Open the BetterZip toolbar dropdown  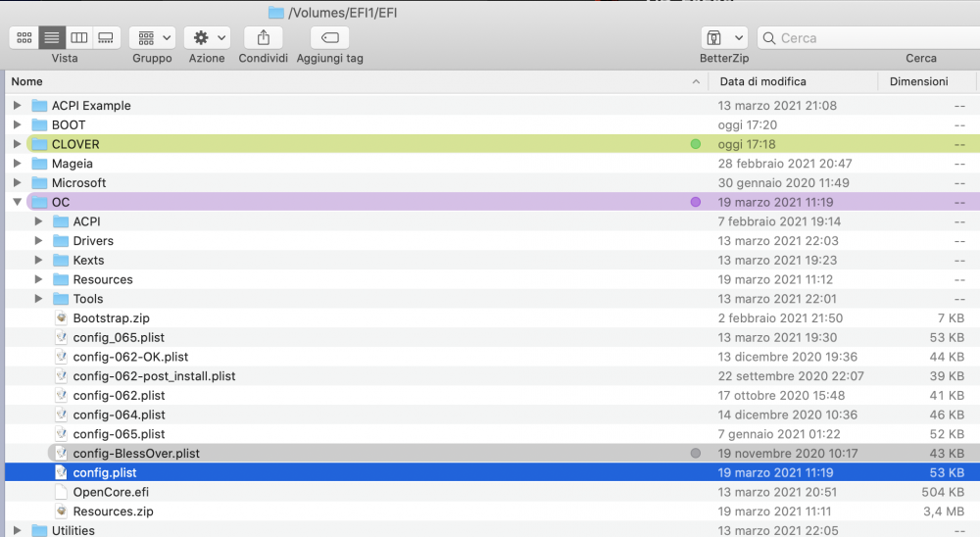[724, 38]
